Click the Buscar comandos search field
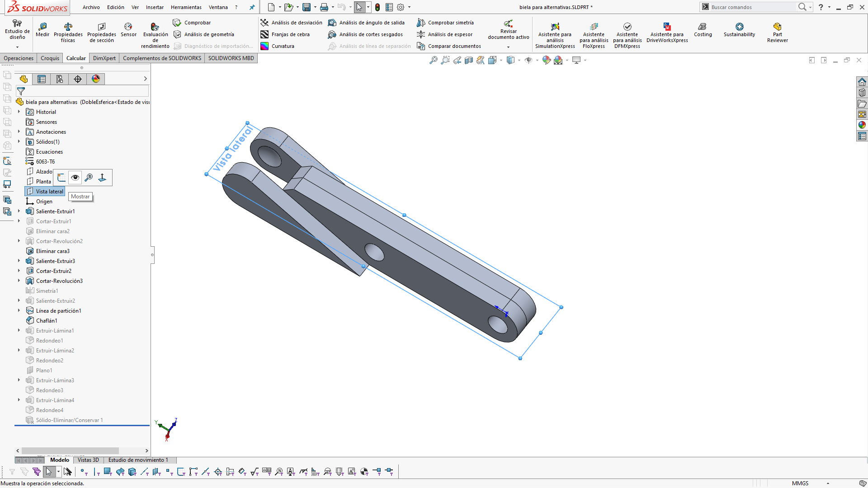This screenshot has height=488, width=868. pos(750,7)
